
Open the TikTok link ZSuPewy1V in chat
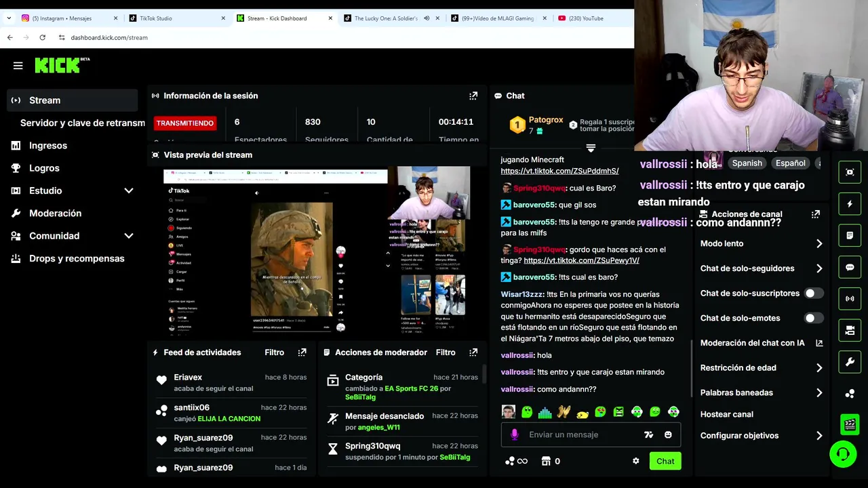(x=581, y=260)
